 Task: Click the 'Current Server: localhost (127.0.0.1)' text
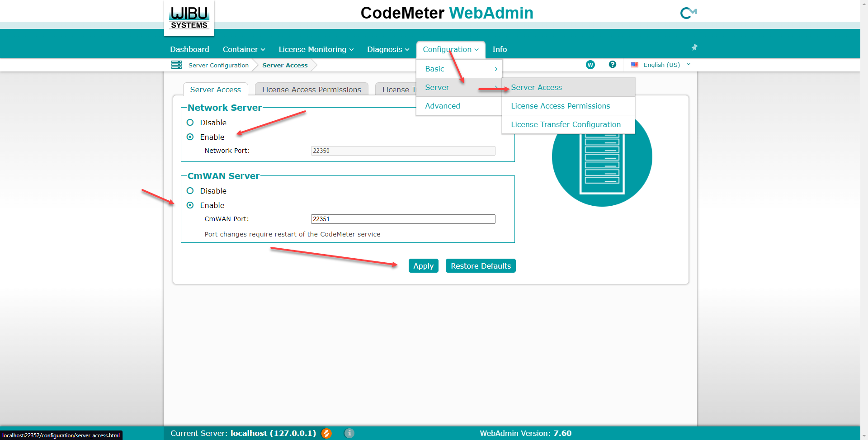(243, 433)
